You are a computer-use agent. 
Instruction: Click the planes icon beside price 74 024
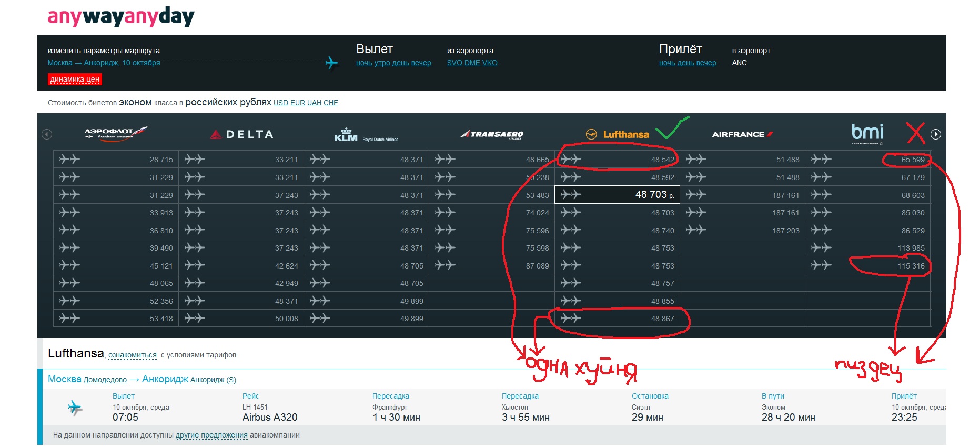tap(445, 212)
